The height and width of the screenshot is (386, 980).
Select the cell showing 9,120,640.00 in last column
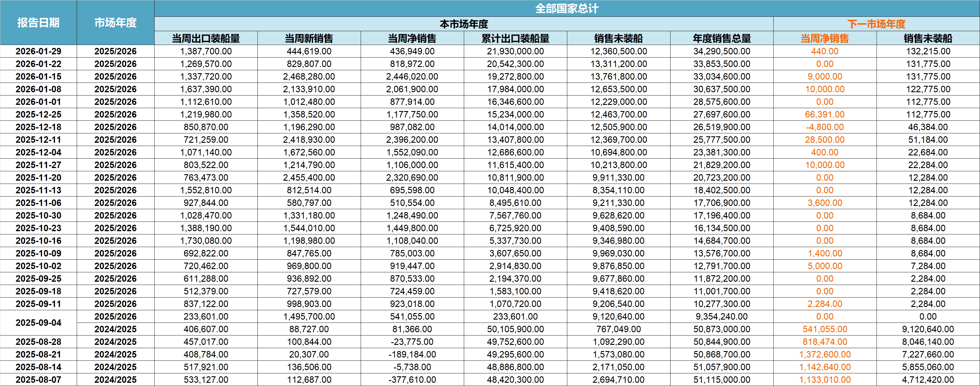(x=928, y=329)
